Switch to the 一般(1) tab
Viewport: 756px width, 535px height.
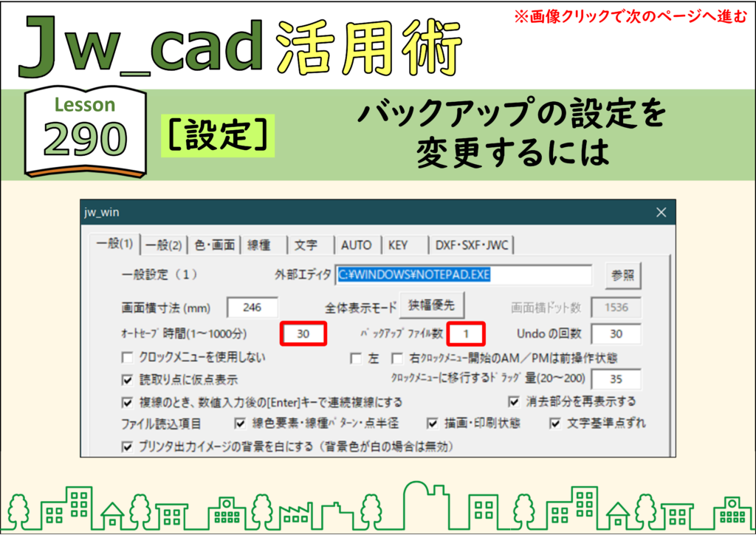pos(114,244)
